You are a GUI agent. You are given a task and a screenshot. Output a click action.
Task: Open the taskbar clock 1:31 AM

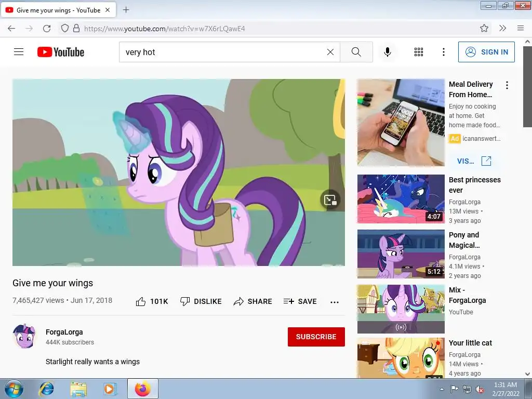pos(506,389)
